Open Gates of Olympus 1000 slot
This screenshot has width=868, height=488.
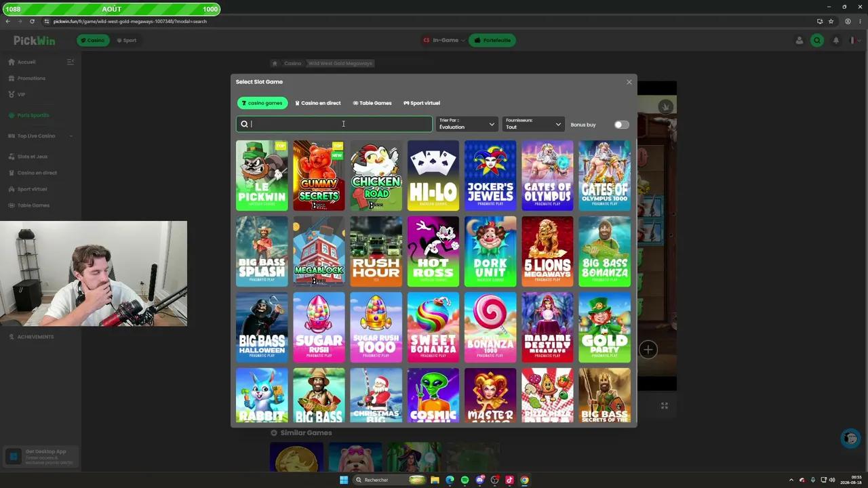click(604, 176)
